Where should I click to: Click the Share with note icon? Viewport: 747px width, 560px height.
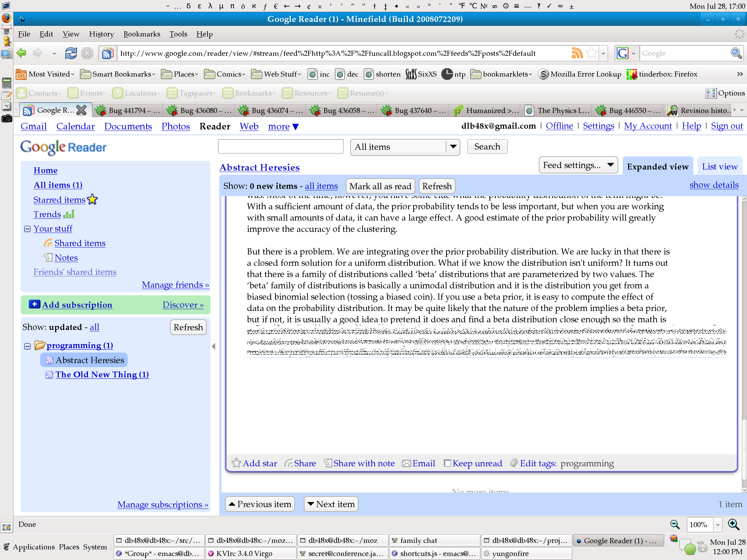[x=328, y=463]
